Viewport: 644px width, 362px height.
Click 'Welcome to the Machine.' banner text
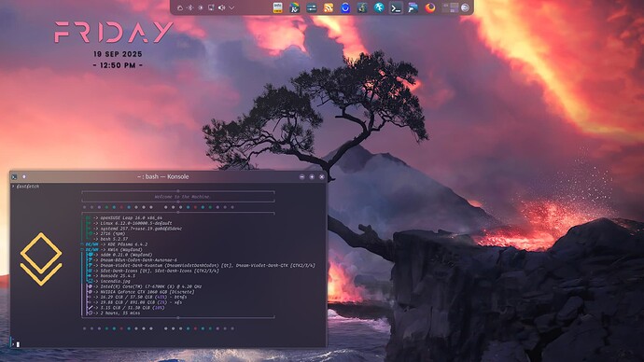pos(183,197)
